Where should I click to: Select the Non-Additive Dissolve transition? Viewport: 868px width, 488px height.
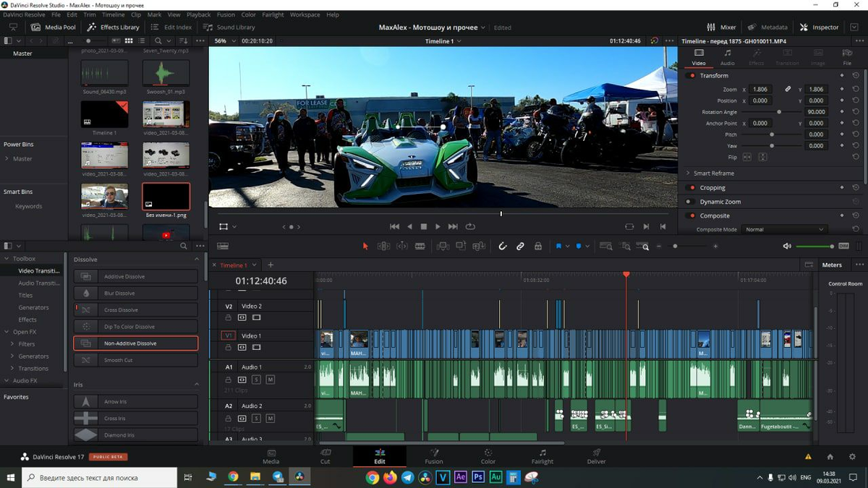tap(135, 343)
